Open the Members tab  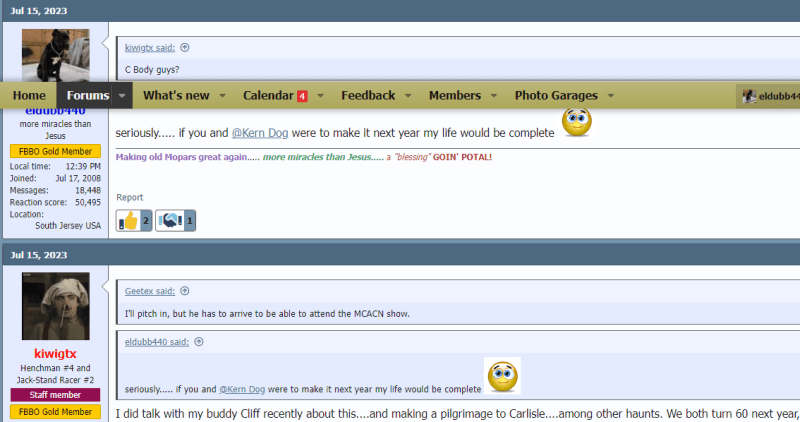coord(455,95)
